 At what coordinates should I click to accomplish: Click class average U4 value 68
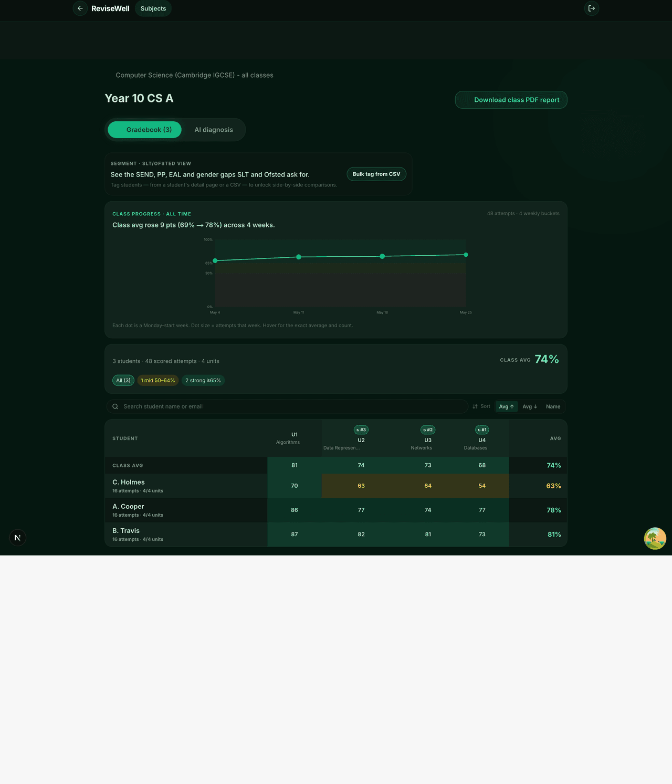482,465
